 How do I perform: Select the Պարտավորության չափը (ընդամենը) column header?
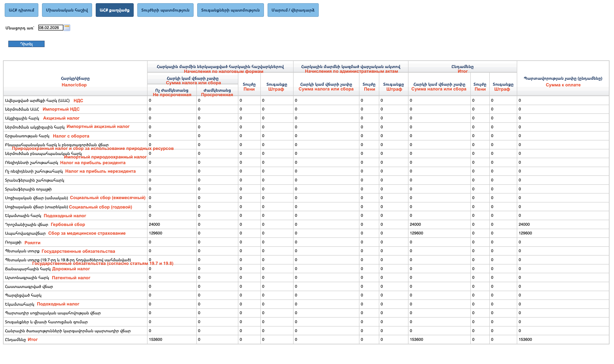563,78
